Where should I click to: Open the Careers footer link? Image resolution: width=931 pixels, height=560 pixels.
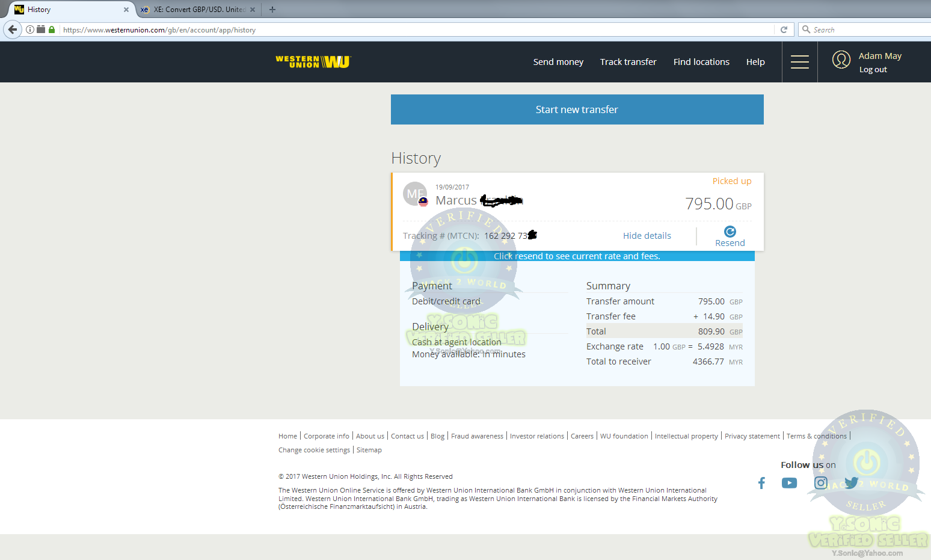(x=582, y=436)
